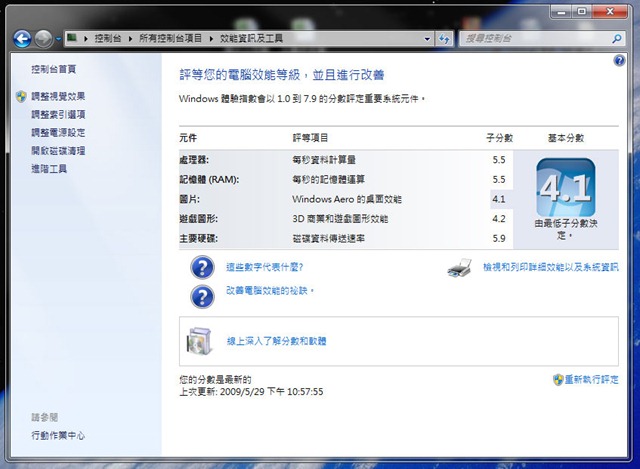Open 線上深入了解分數和軟體 link

click(x=276, y=341)
